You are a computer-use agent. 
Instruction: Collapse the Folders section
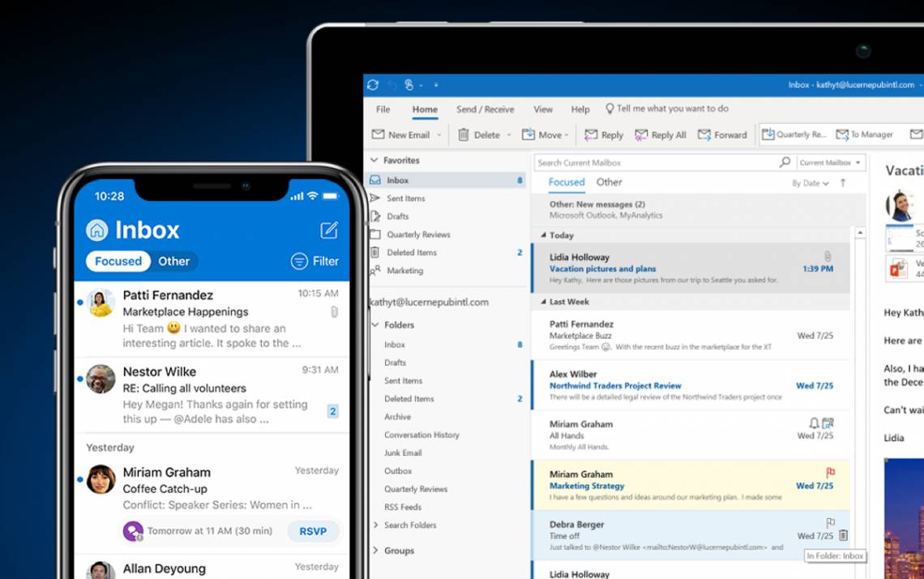[374, 324]
